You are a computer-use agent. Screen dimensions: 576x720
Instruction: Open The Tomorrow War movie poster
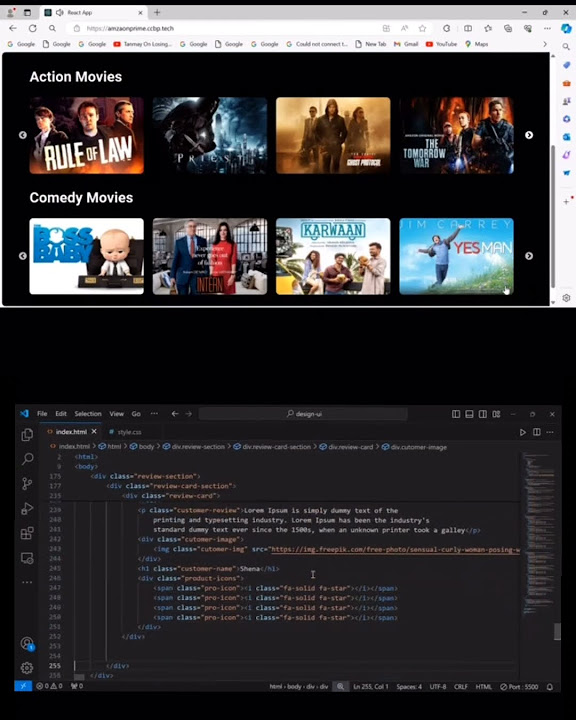click(456, 135)
